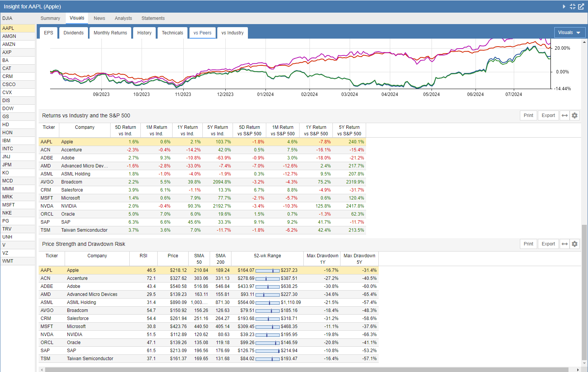Switch to the News tab
The width and height of the screenshot is (588, 372).
pyautogui.click(x=99, y=18)
